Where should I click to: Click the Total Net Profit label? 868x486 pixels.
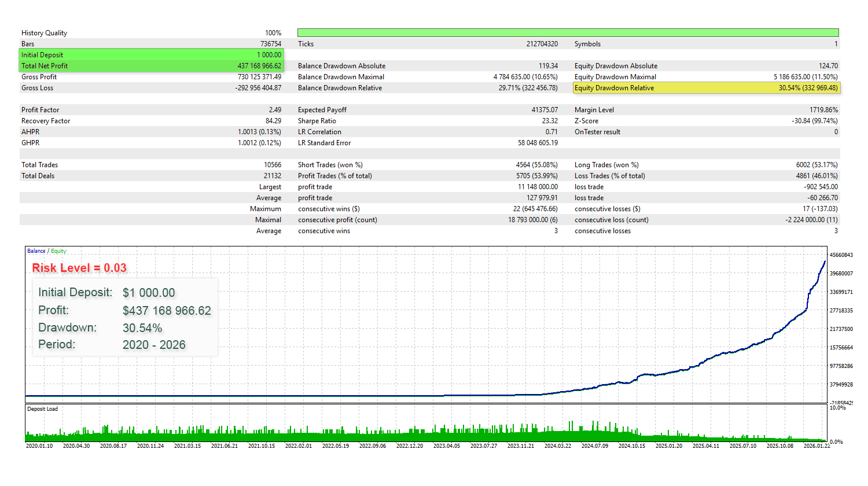point(45,66)
